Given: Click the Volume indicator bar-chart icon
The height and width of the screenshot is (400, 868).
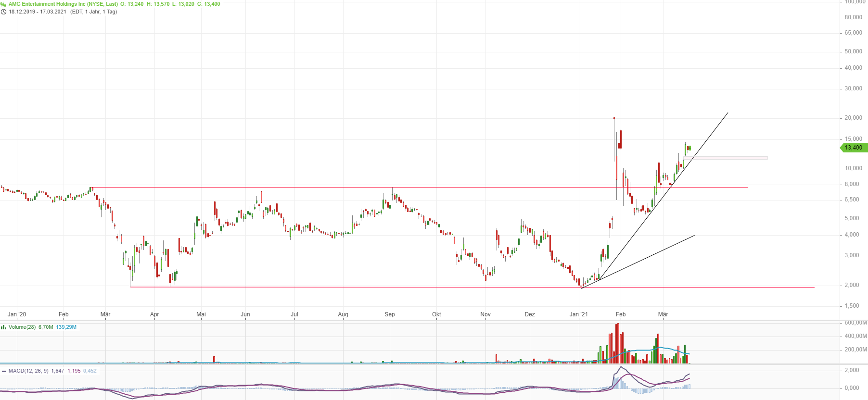Looking at the screenshot, I should pos(4,327).
